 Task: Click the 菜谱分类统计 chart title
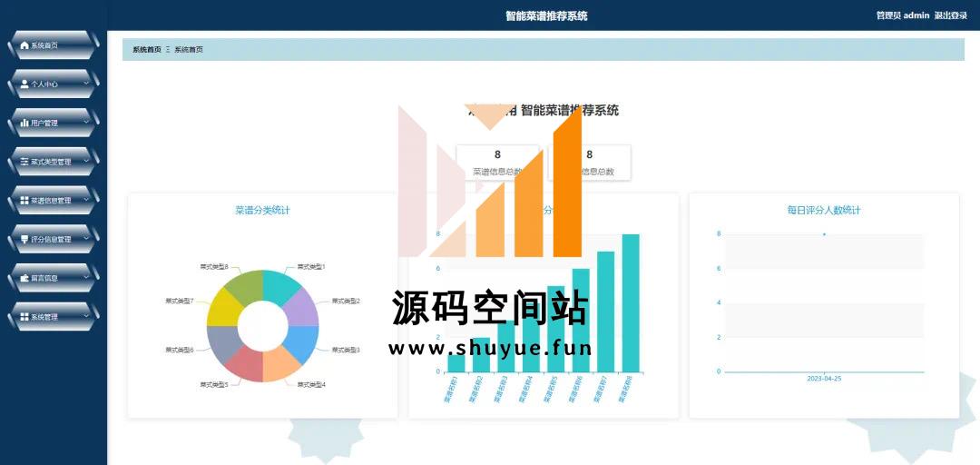click(x=262, y=211)
